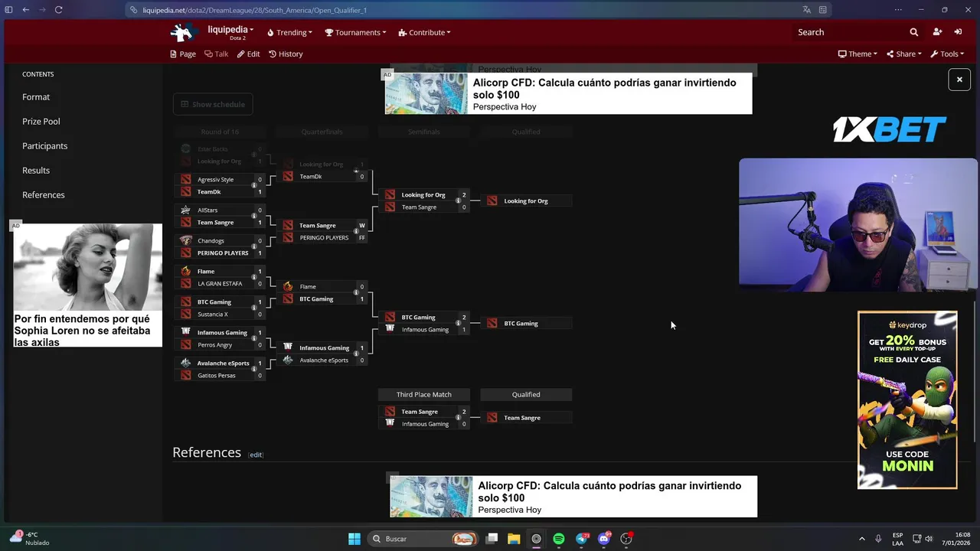Image resolution: width=980 pixels, height=551 pixels.
Task: Open the Tools dropdown
Action: point(947,54)
